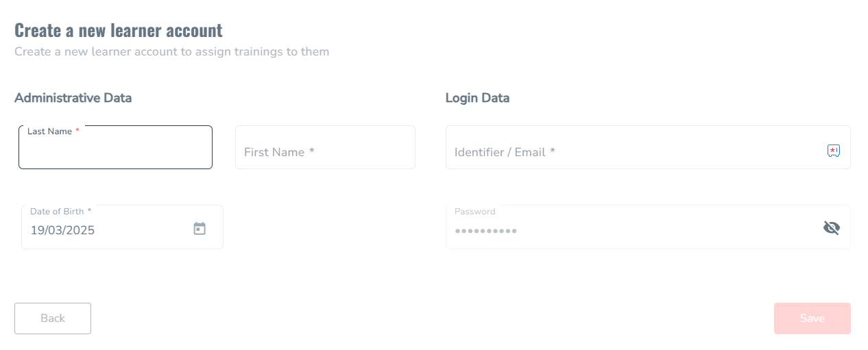Click the "Create a new learner account" heading
This screenshot has width=868, height=350.
pyautogui.click(x=119, y=30)
